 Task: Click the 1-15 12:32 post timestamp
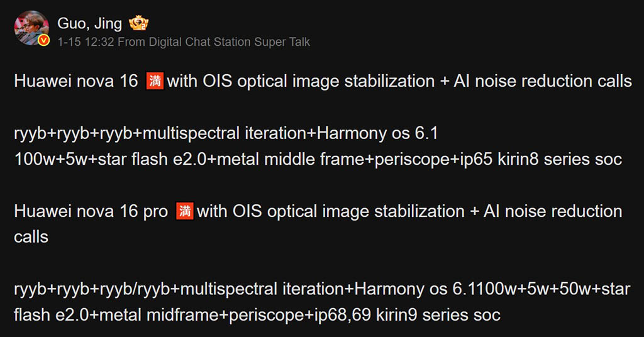coord(85,42)
